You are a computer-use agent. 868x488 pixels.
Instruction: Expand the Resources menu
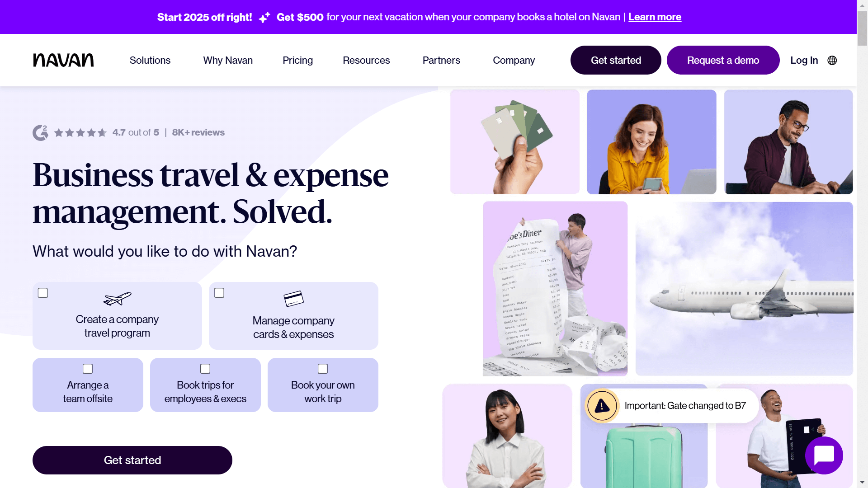tap(366, 60)
